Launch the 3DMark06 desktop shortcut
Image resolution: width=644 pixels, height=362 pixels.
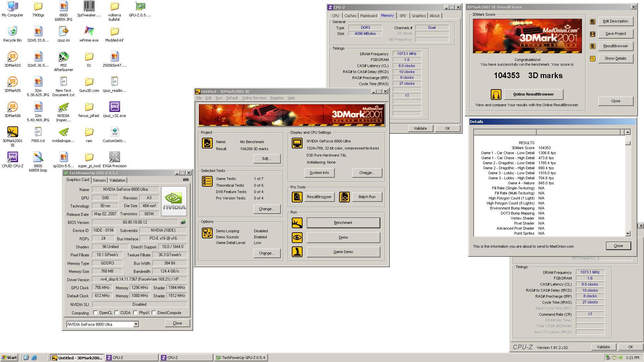(x=12, y=110)
